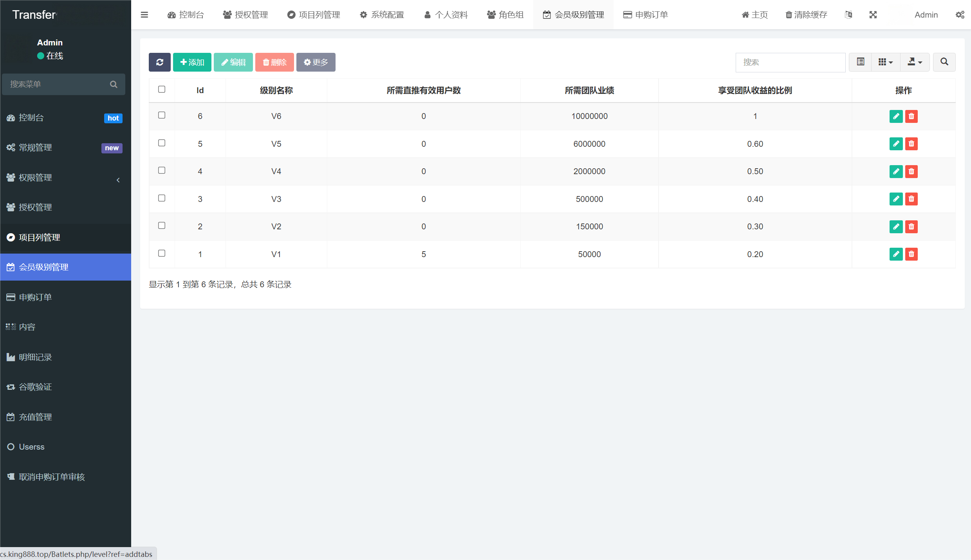
Task: Check the select-all header checkbox
Action: 162,90
